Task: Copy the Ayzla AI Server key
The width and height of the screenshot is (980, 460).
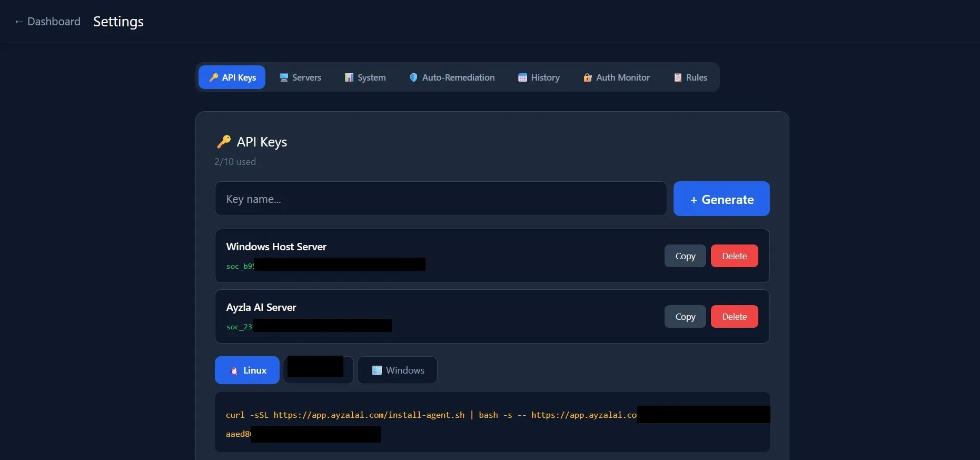Action: tap(685, 317)
